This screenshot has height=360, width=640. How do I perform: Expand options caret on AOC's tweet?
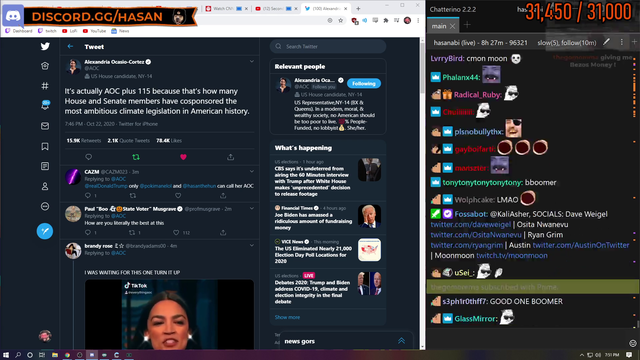click(251, 61)
